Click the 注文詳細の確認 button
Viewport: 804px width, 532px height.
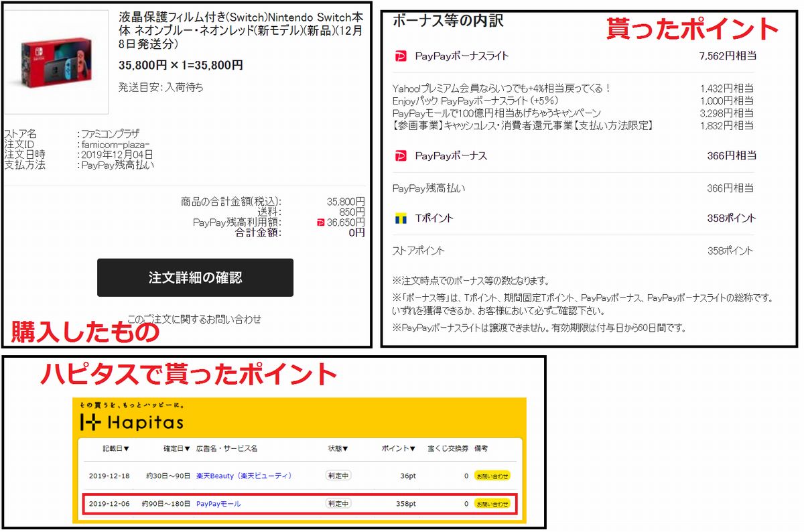[x=195, y=277]
